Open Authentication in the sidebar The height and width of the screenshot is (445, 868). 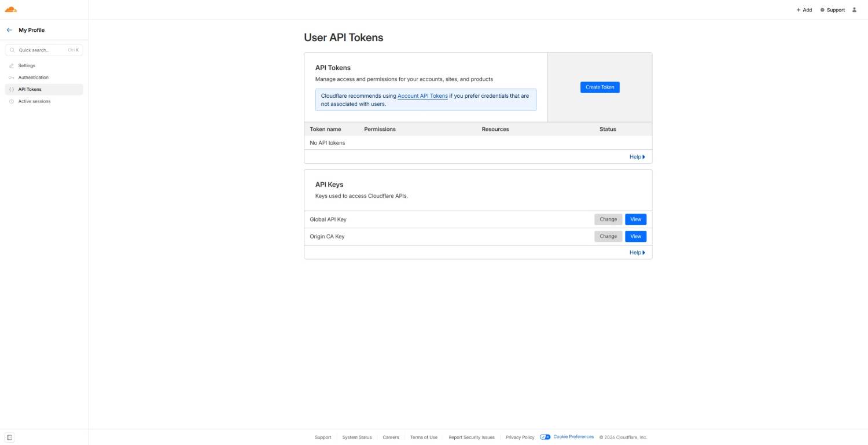pos(33,78)
